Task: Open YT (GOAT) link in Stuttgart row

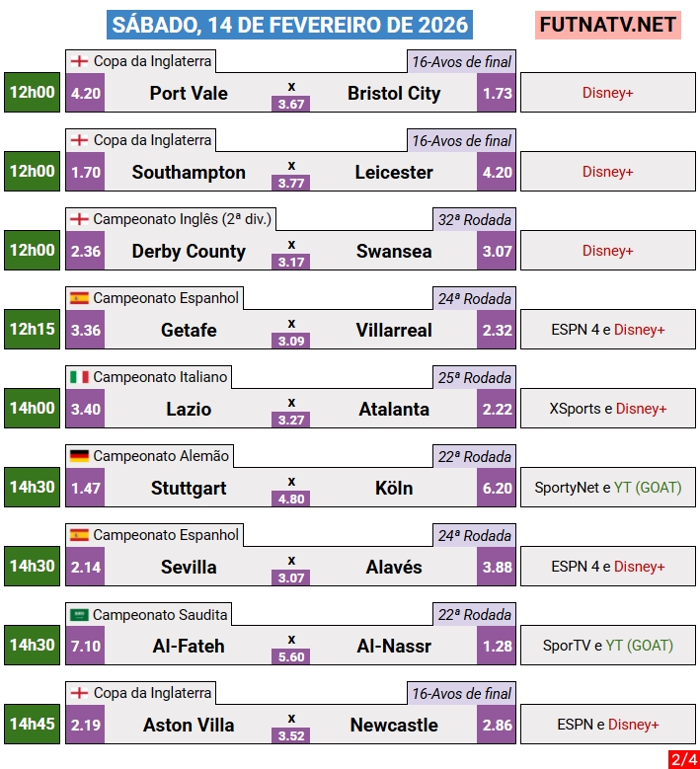Action: coord(648,488)
